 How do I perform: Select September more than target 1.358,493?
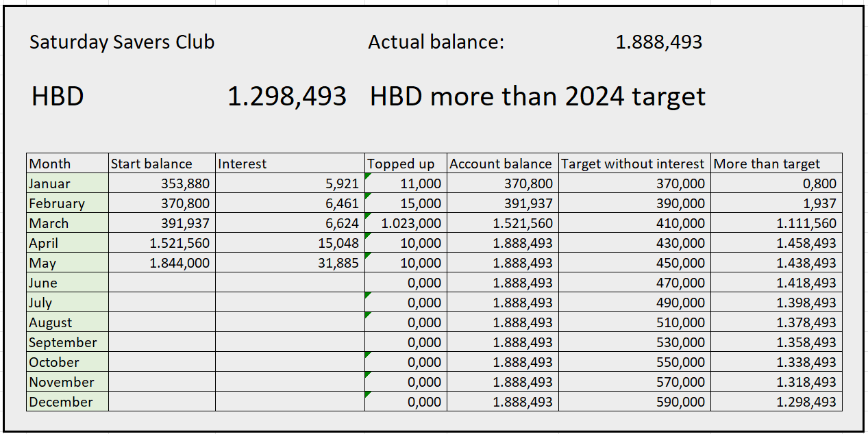click(776, 342)
